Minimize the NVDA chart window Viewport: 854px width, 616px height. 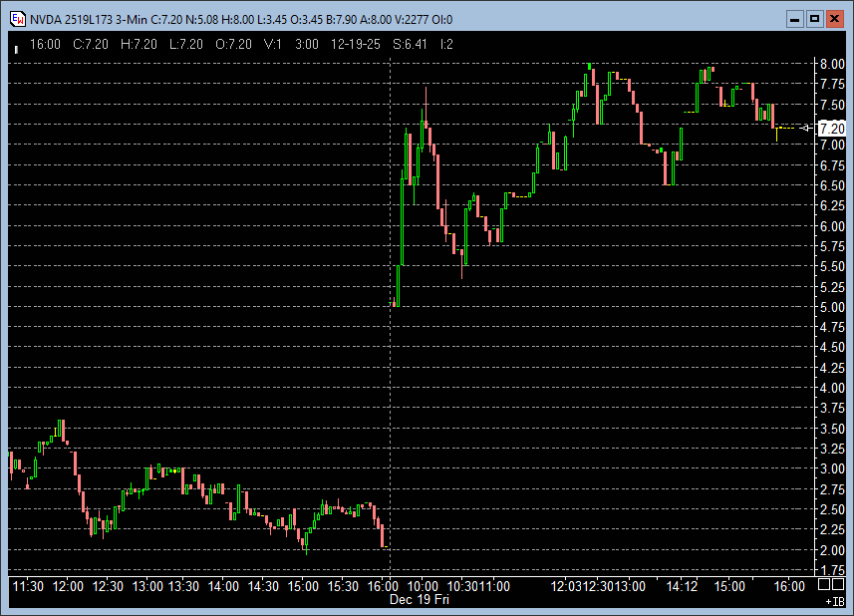click(794, 19)
